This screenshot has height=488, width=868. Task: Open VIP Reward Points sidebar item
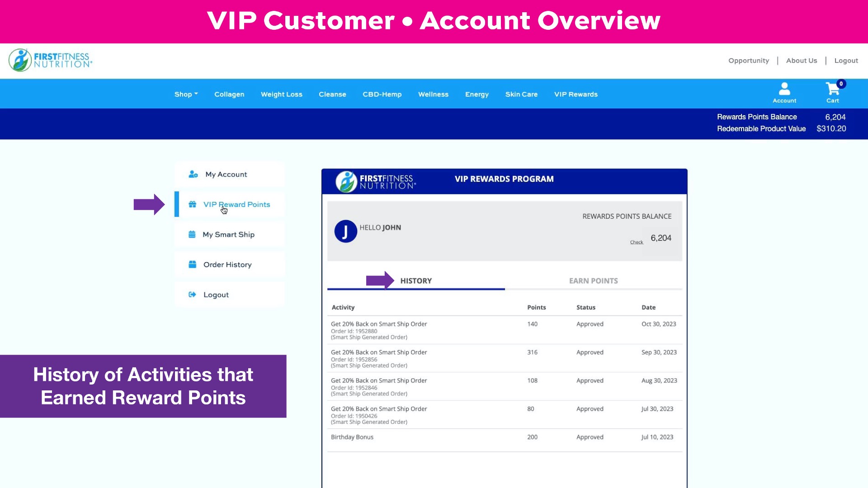coord(230,204)
